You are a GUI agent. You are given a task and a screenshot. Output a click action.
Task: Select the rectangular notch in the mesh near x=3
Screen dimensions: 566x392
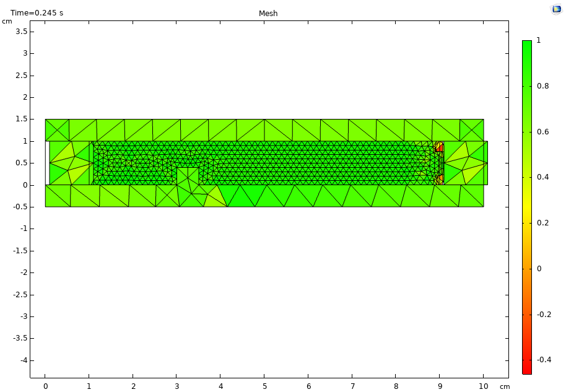tap(188, 176)
